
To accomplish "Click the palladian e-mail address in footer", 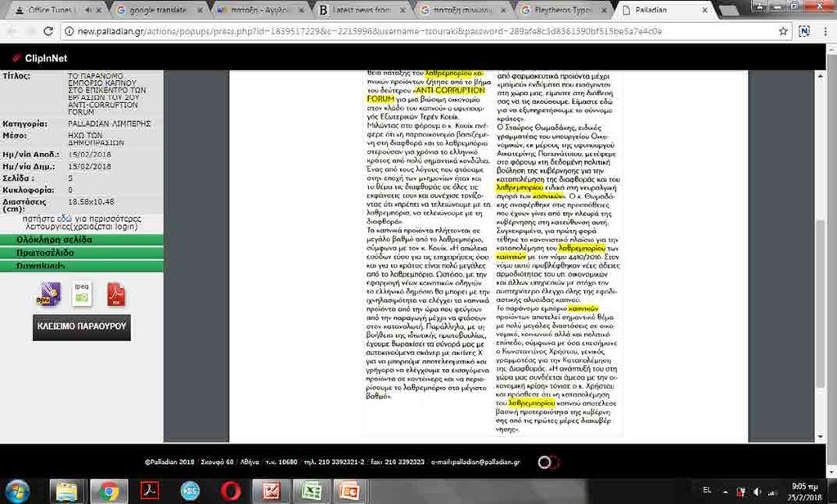I will pos(475,462).
